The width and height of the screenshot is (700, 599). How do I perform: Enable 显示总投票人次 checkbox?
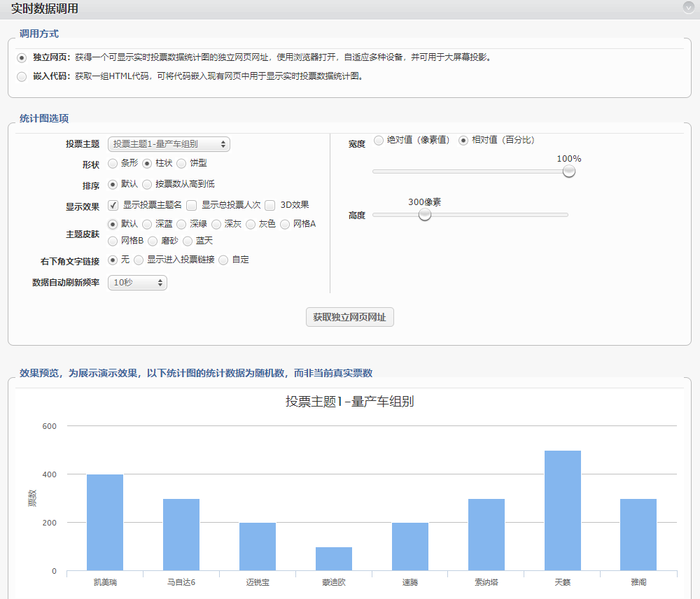(x=192, y=206)
